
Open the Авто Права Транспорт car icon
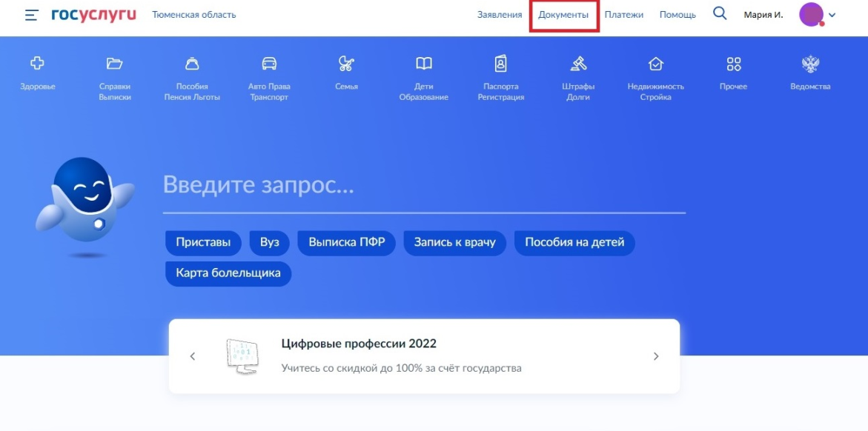pyautogui.click(x=269, y=64)
